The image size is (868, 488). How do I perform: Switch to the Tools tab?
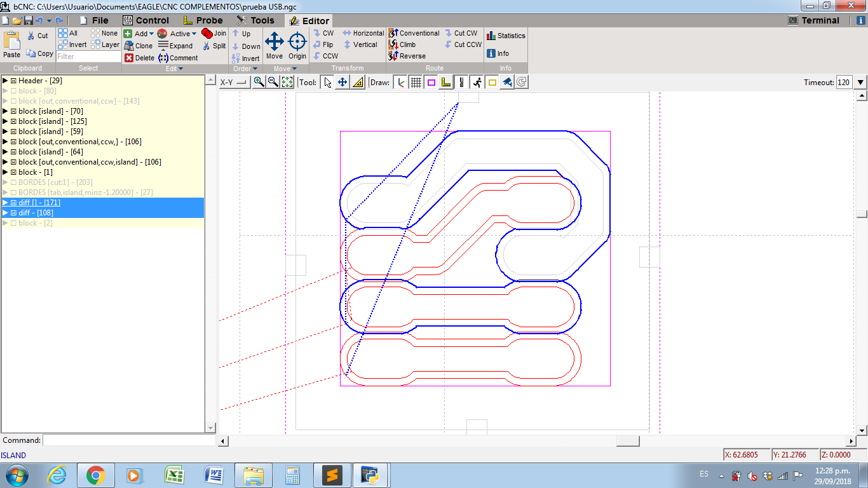[x=255, y=20]
